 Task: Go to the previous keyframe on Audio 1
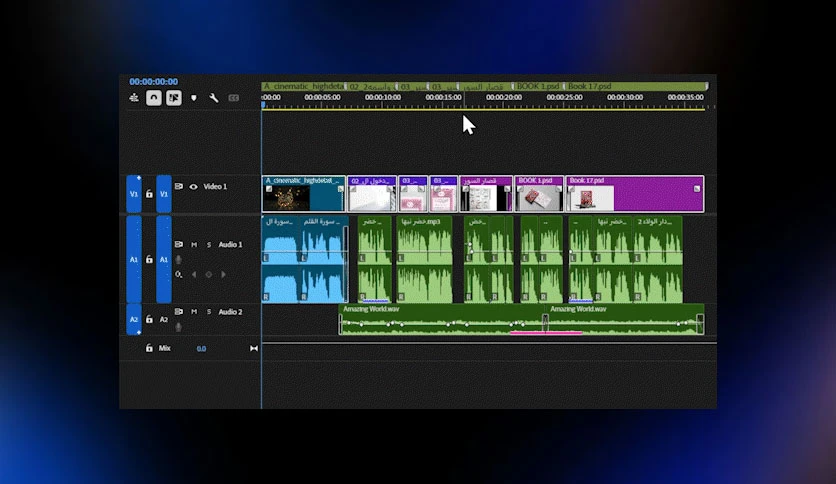(x=194, y=275)
